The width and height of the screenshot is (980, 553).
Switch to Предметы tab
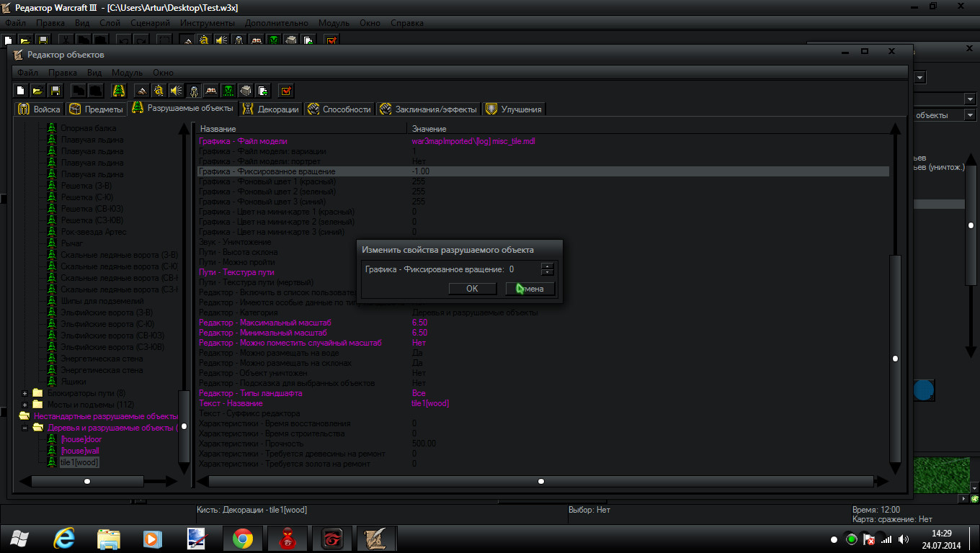click(x=97, y=109)
